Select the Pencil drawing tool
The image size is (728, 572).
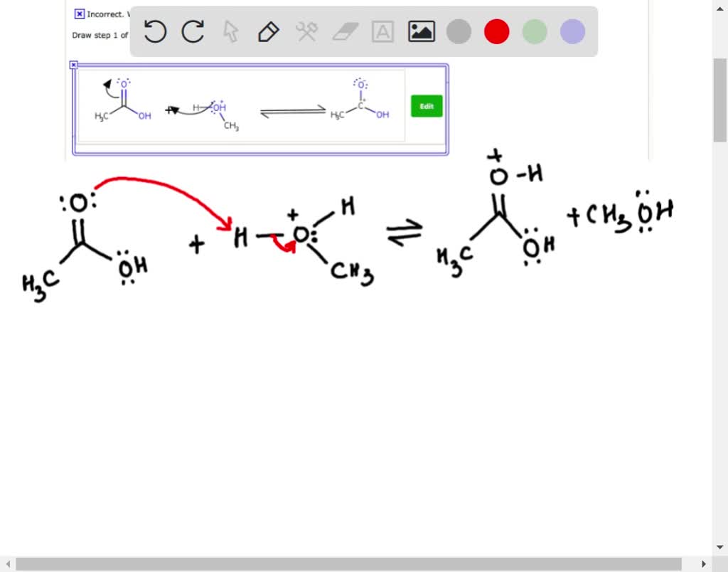[x=269, y=31]
